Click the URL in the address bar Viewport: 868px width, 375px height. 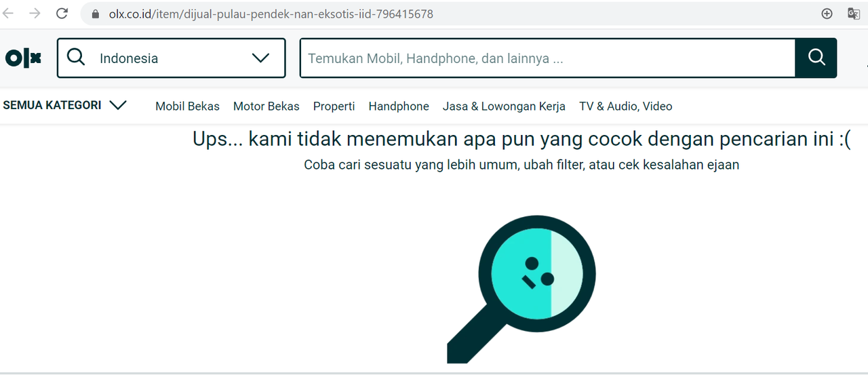pyautogui.click(x=271, y=14)
